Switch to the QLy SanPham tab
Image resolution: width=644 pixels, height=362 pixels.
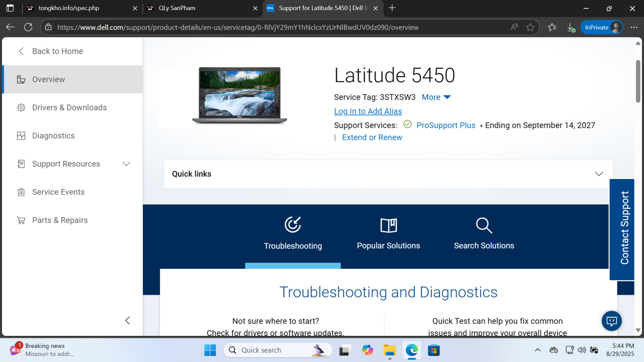pos(177,8)
